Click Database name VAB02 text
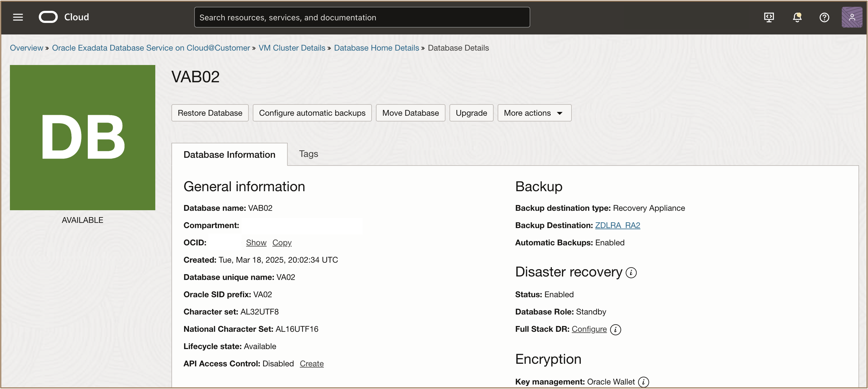868x389 pixels. pyautogui.click(x=228, y=208)
